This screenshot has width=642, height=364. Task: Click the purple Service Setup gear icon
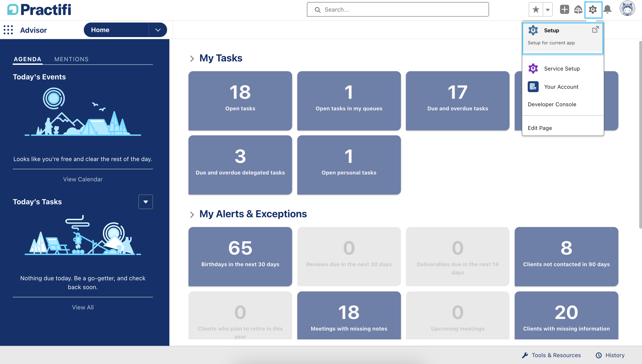(x=533, y=68)
